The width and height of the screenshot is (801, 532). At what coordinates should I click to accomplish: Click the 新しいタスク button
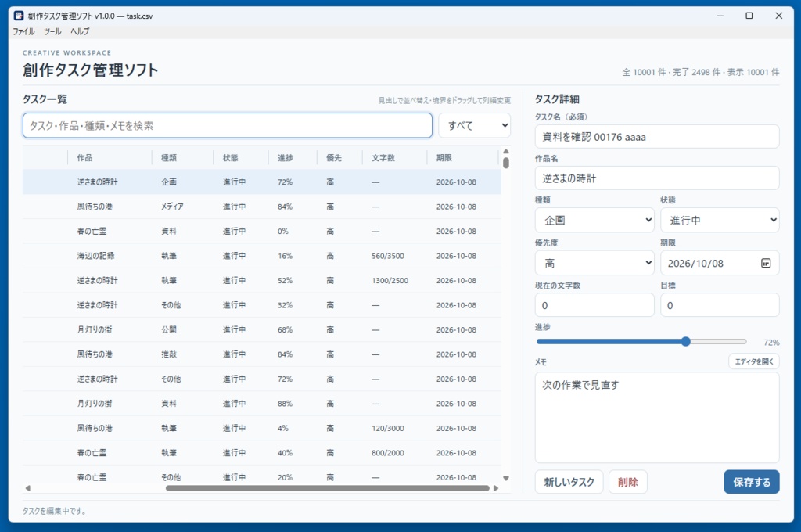pos(569,482)
